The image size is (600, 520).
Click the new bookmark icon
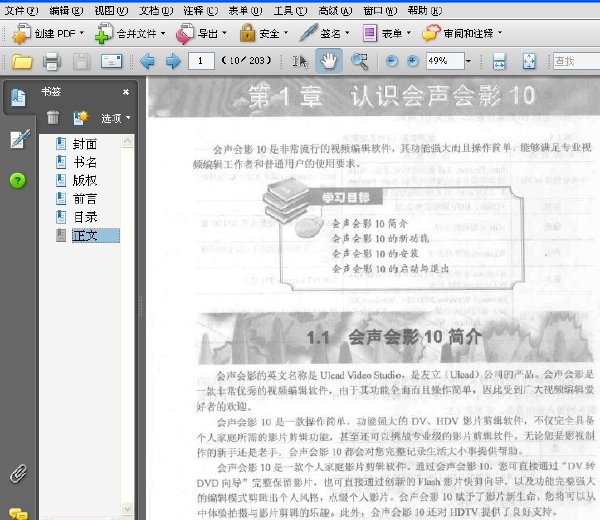click(80, 118)
